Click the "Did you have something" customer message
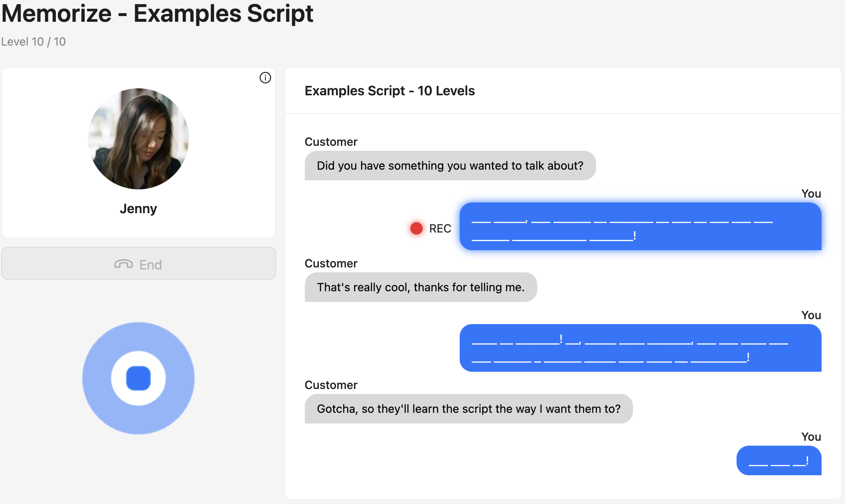Screen dimensions: 845x504 click(450, 166)
